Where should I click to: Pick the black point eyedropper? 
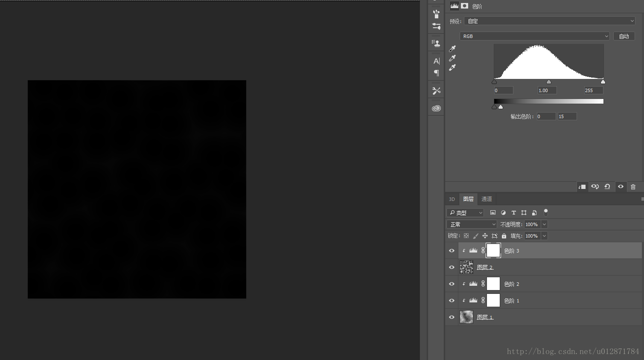tap(452, 49)
